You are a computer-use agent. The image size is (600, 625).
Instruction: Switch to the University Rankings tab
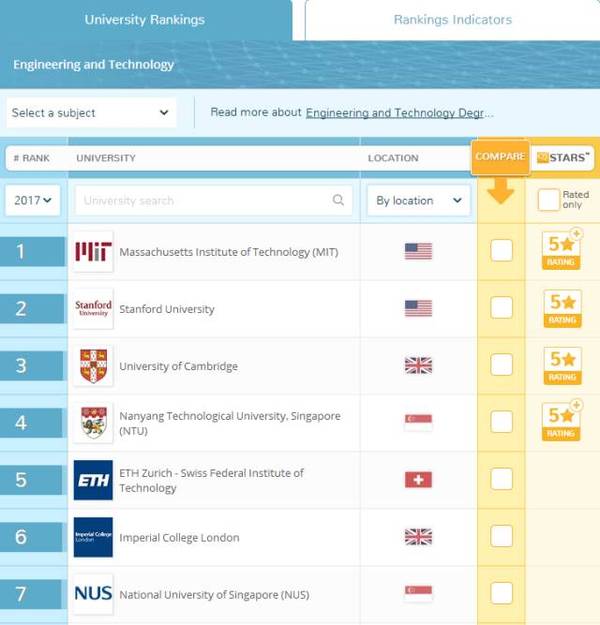tap(145, 20)
